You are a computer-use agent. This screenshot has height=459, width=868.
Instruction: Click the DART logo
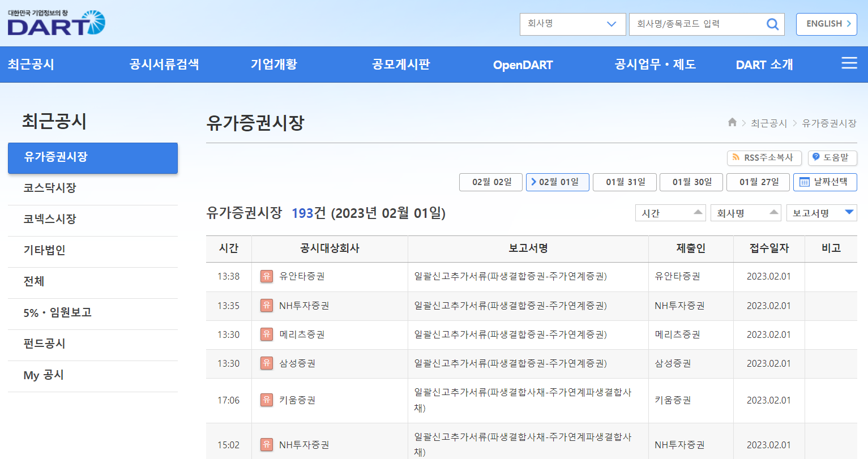coord(57,23)
